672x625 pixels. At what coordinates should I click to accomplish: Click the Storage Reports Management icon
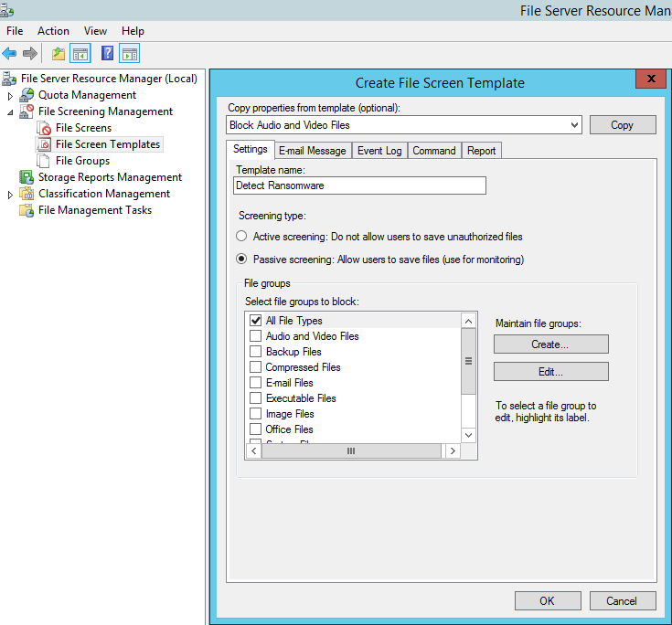[27, 177]
